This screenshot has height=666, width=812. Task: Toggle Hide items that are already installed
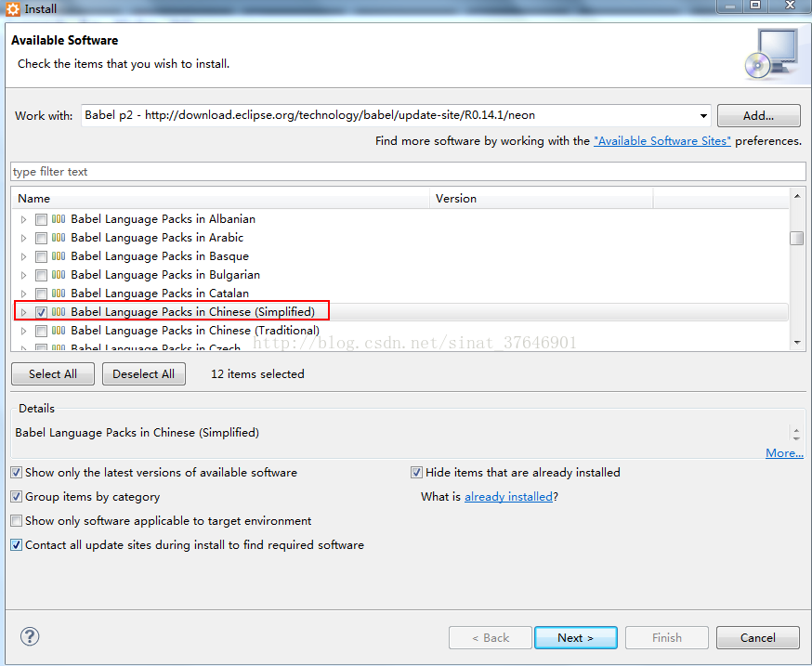coord(416,472)
